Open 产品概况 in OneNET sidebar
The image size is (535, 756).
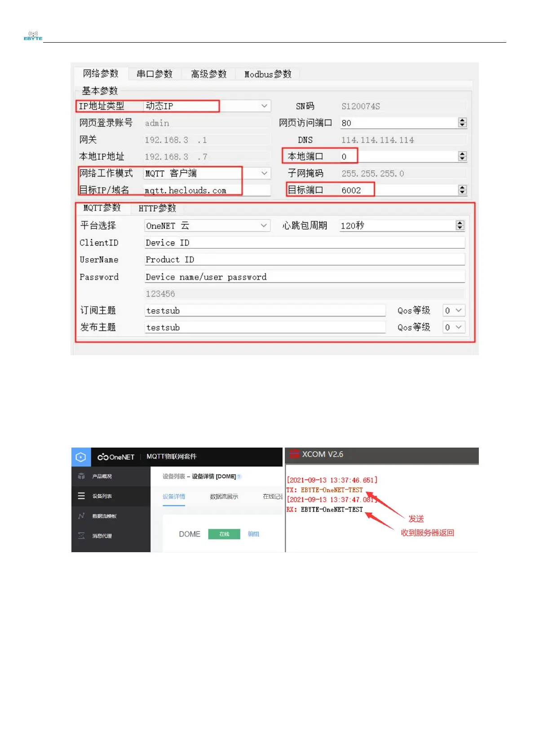click(111, 476)
